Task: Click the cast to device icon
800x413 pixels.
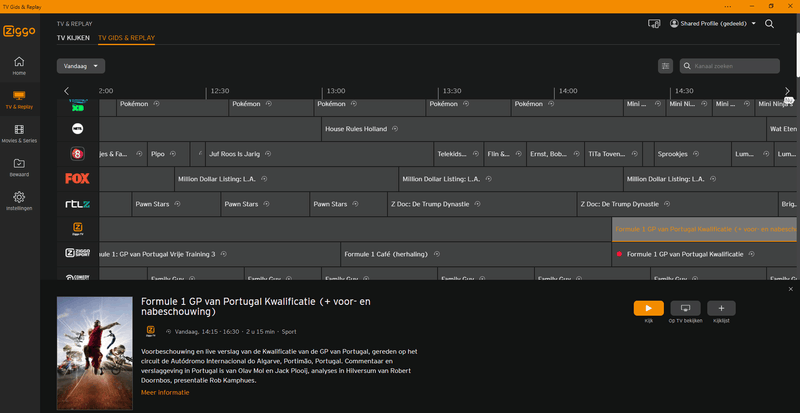Action: click(x=654, y=24)
